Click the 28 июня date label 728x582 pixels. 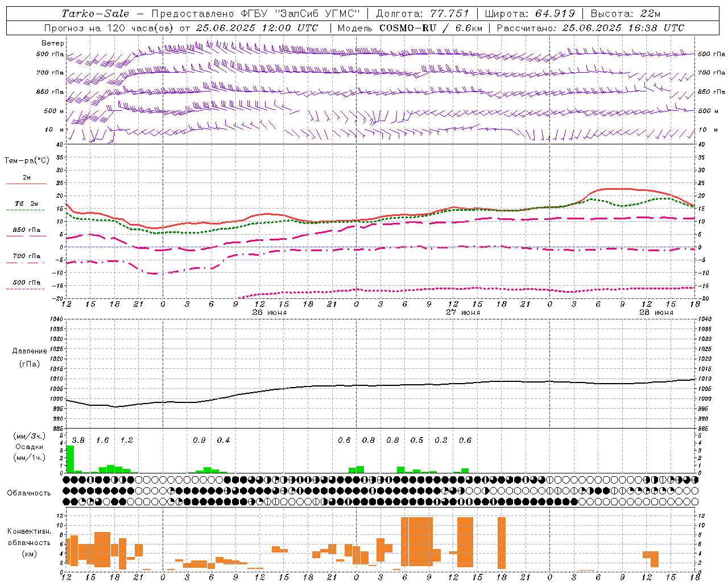[656, 313]
